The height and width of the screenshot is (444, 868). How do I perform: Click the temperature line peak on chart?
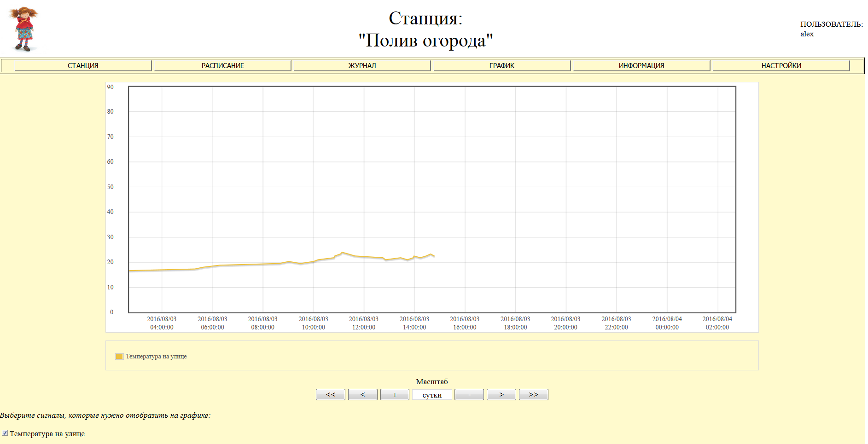(342, 253)
